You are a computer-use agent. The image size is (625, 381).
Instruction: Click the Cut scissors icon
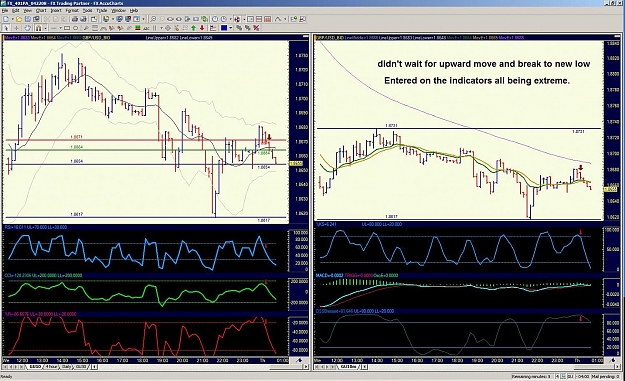pos(47,19)
